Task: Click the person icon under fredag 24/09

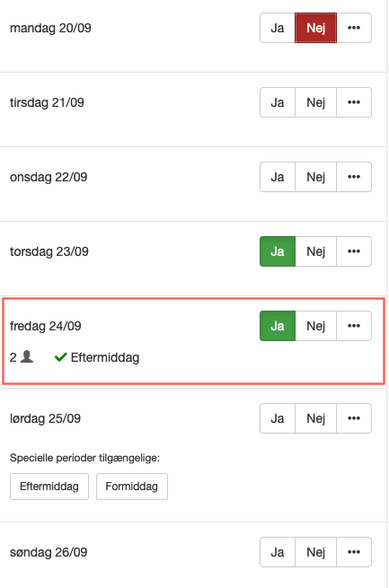Action: click(27, 356)
